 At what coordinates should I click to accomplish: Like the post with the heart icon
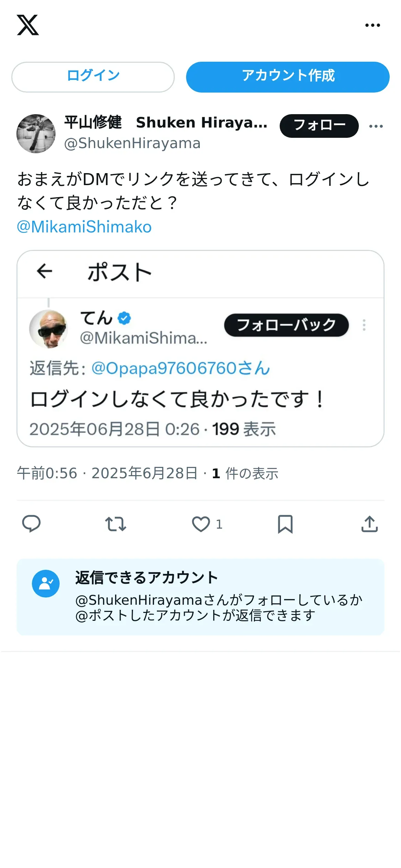click(201, 524)
